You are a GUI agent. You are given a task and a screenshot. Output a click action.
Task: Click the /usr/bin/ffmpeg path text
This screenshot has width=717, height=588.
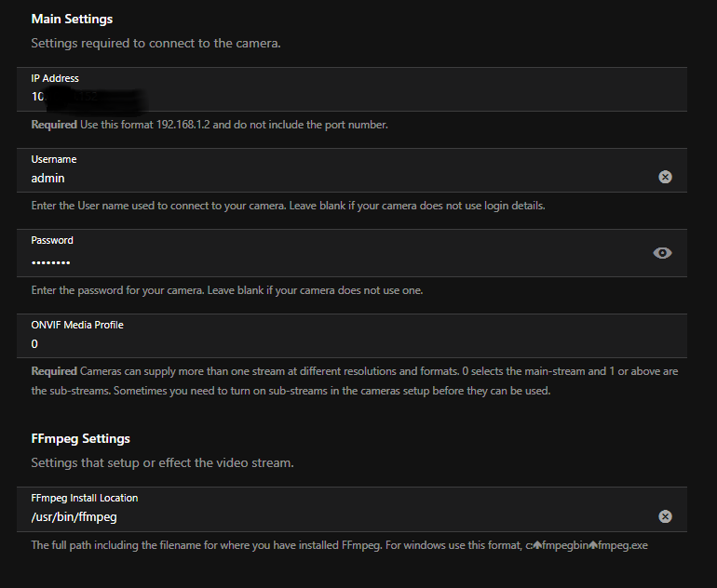coord(74,516)
